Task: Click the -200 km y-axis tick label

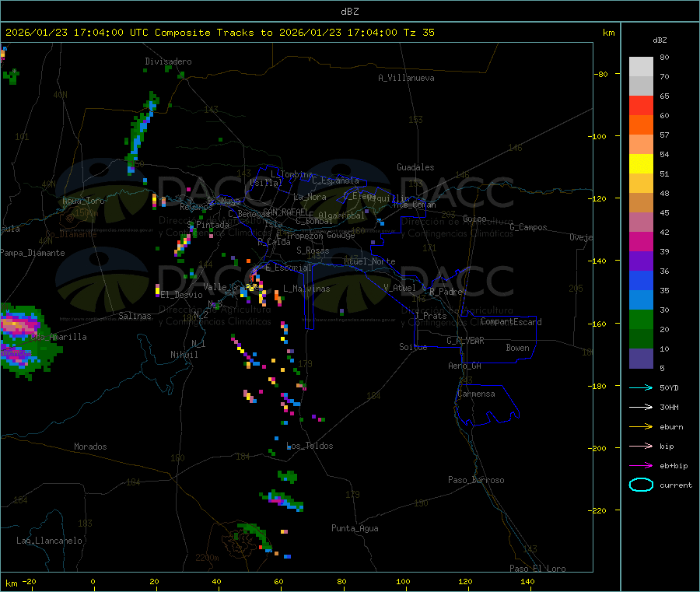Action: tap(597, 449)
